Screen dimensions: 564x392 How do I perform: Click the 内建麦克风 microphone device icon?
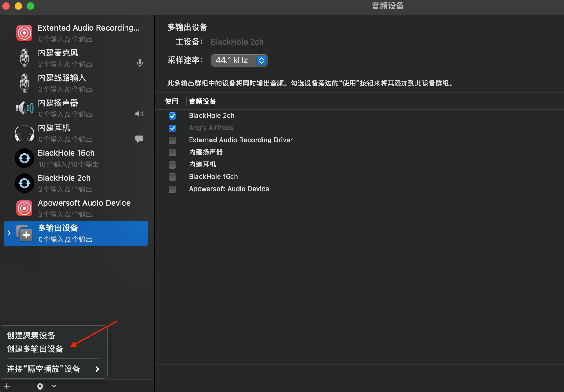coord(24,58)
